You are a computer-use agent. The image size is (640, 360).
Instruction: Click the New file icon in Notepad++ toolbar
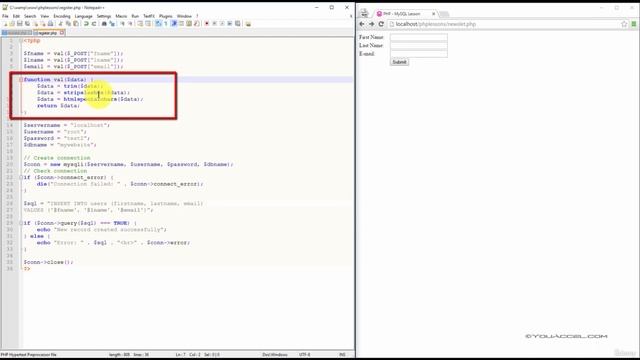tap(6, 24)
